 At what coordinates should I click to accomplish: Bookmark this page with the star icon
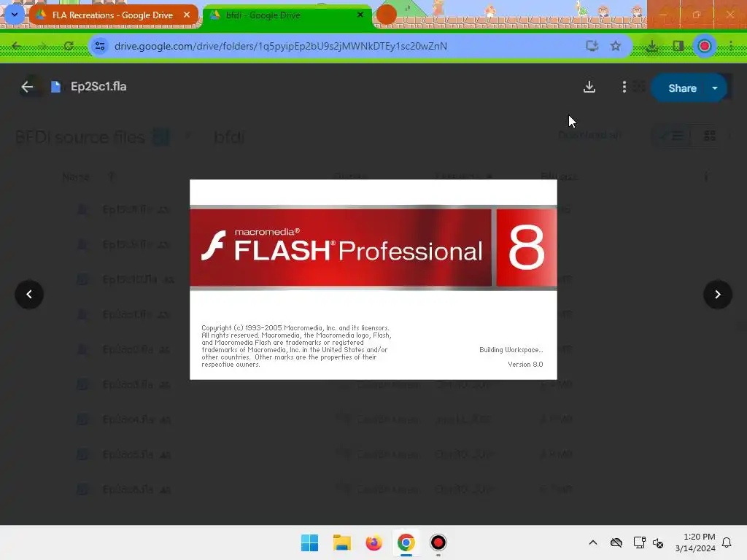(x=616, y=46)
